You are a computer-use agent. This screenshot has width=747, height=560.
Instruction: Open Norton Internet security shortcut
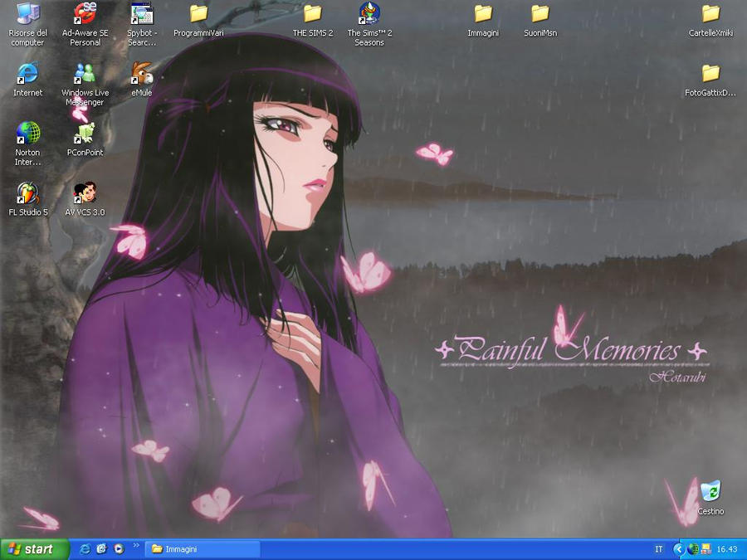coord(27,143)
